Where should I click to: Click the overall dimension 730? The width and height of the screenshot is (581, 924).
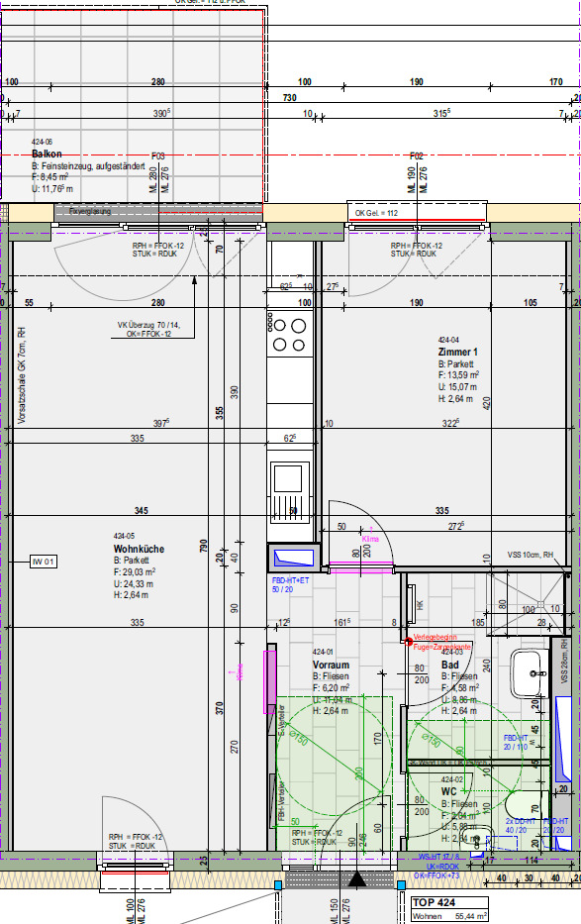(x=290, y=98)
